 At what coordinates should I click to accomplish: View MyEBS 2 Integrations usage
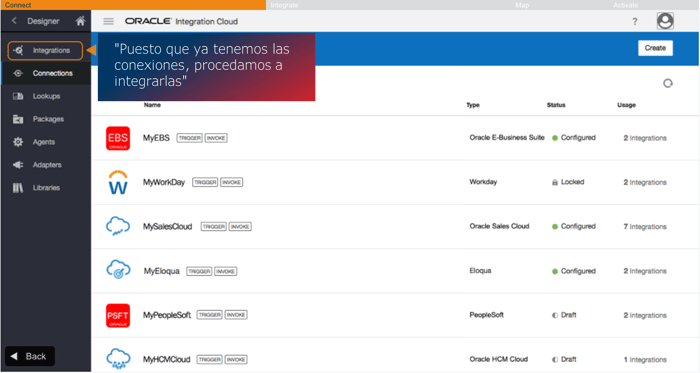pos(645,138)
